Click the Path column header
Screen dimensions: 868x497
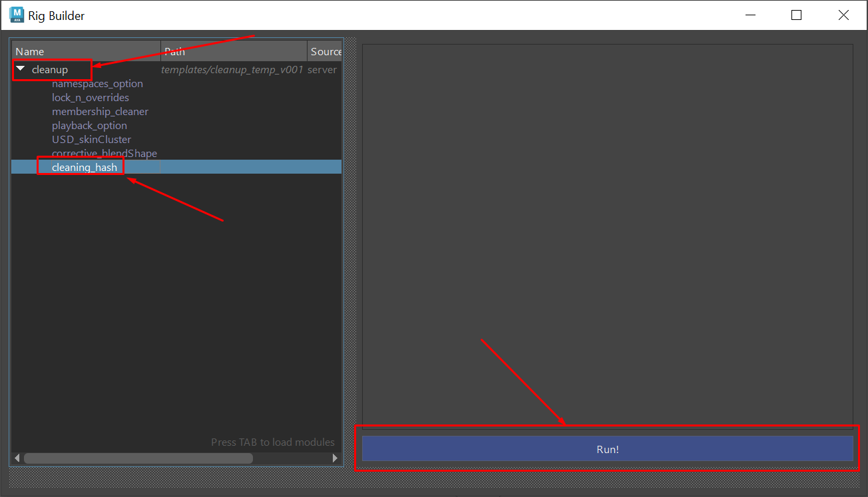point(234,51)
